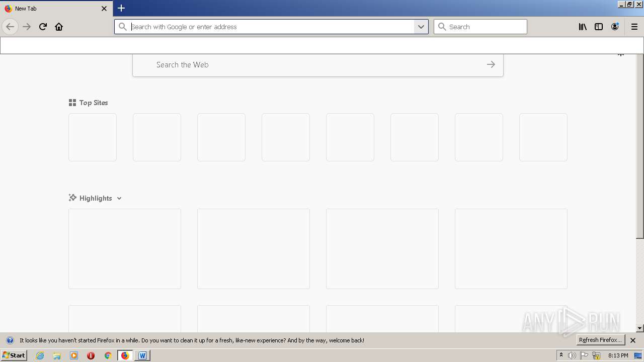Open the Firefox account icon

(x=615, y=27)
